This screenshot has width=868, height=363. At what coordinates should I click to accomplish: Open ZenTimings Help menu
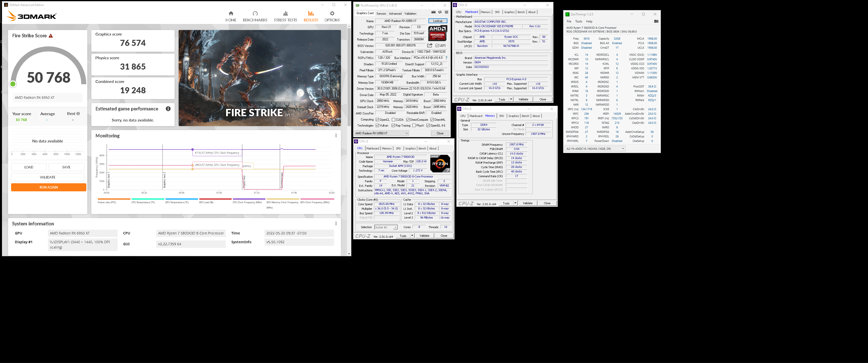pos(589,21)
